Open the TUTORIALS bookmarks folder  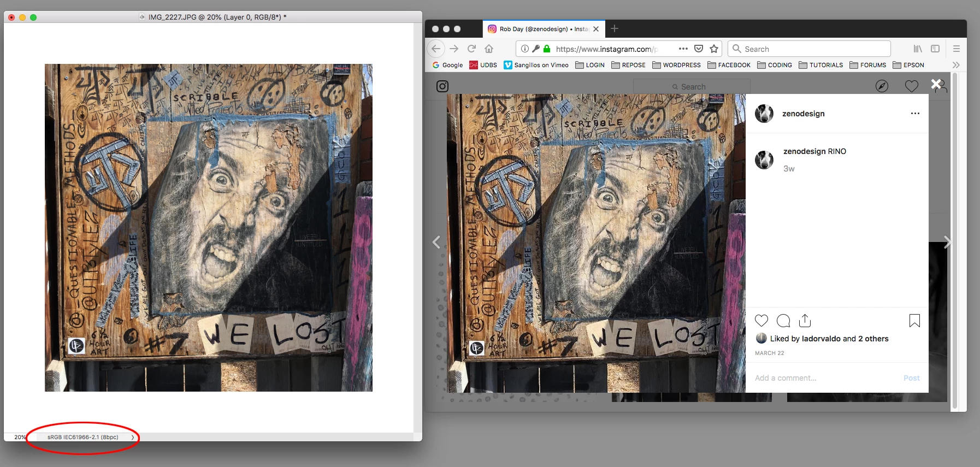point(820,65)
